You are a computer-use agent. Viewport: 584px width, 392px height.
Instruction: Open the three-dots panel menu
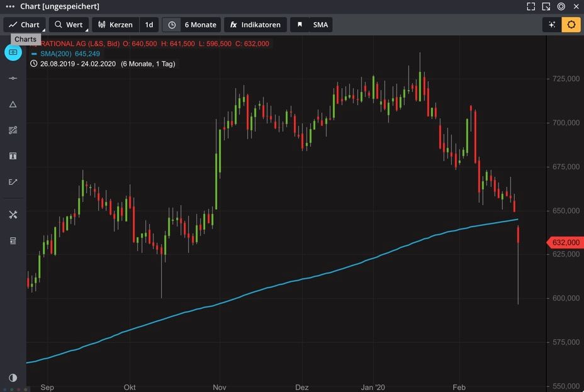[x=9, y=6]
